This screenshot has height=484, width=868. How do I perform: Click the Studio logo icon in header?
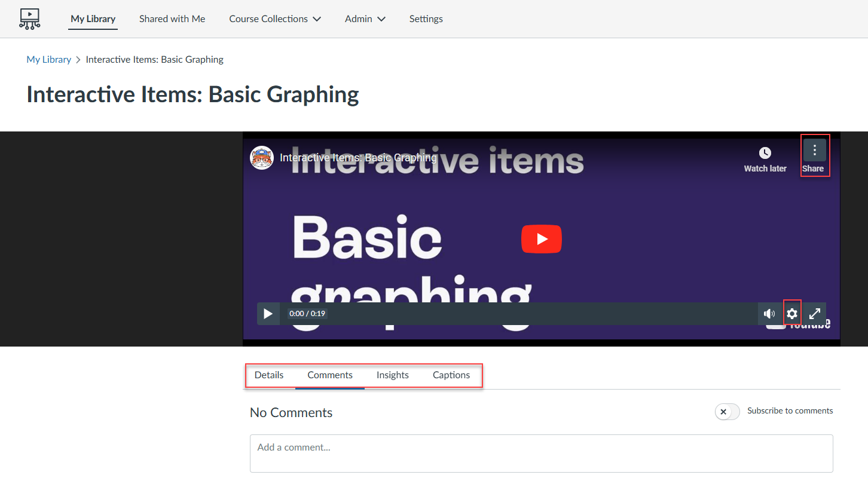(29, 19)
